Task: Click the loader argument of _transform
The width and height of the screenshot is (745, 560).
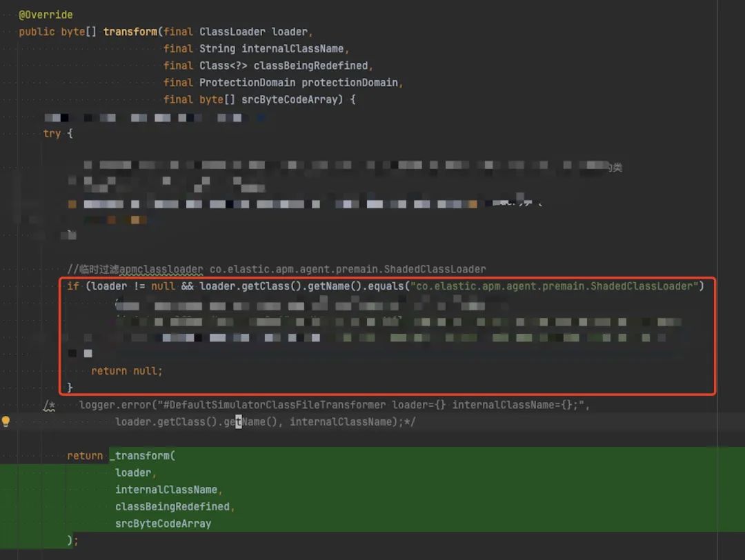Action: (x=133, y=473)
